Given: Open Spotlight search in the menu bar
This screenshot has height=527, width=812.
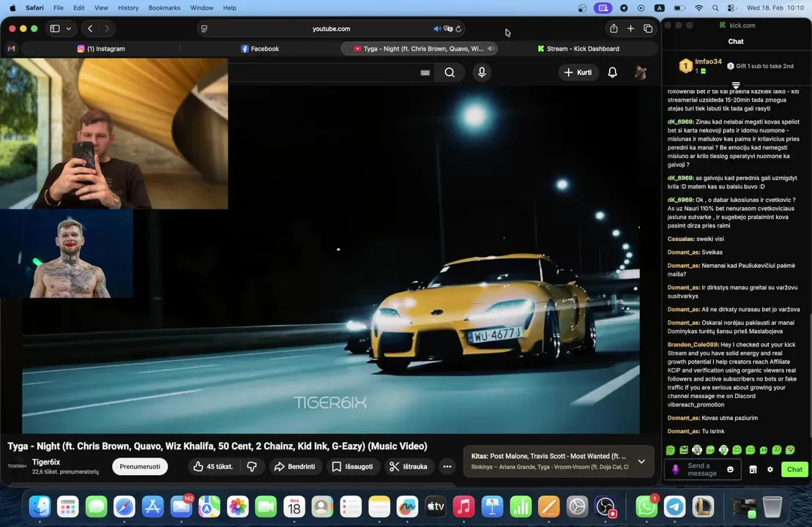Looking at the screenshot, I should [x=715, y=8].
